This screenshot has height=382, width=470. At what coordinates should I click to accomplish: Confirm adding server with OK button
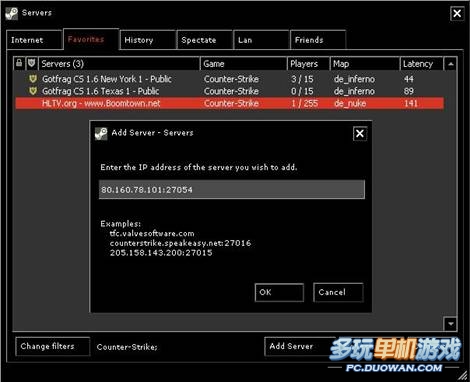tap(279, 292)
